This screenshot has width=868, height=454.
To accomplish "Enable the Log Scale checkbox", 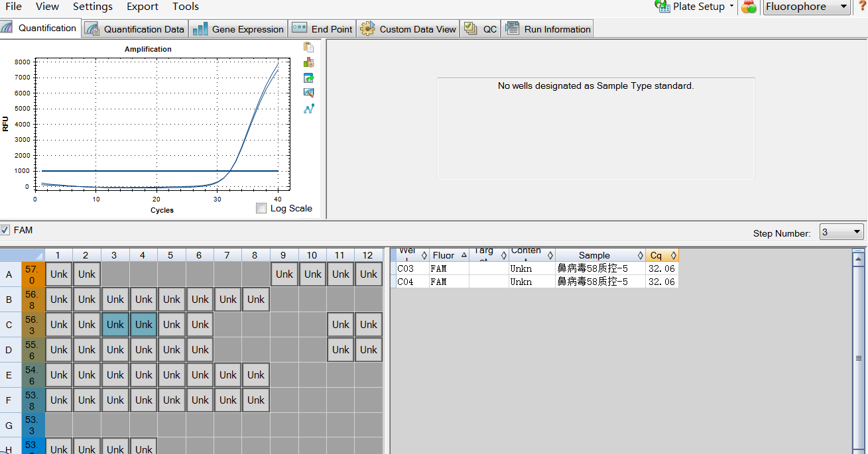I will (x=261, y=208).
